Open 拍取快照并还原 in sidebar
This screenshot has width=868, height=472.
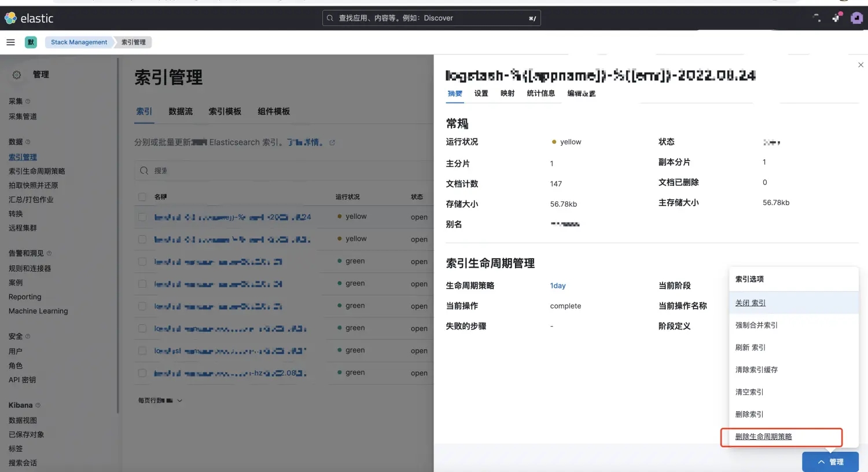(x=34, y=185)
